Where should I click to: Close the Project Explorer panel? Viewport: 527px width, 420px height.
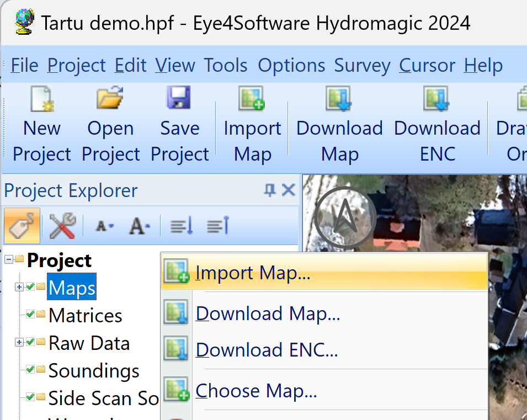[x=289, y=190]
